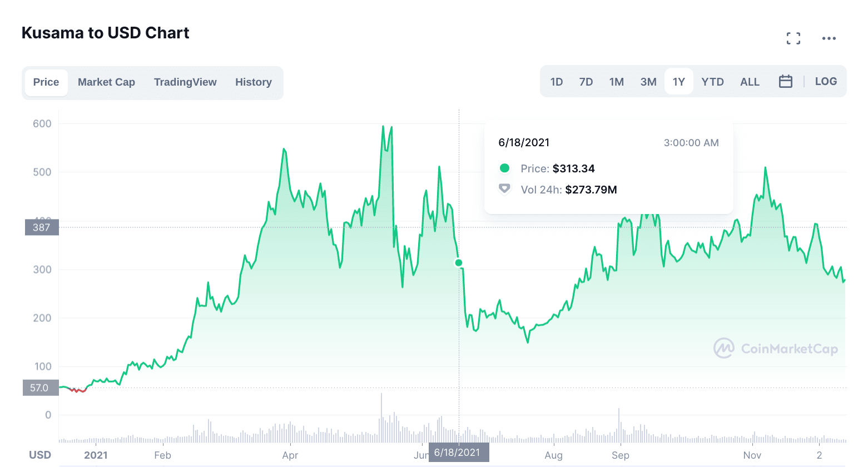The image size is (868, 467).
Task: Select the 1Y time range
Action: 678,82
